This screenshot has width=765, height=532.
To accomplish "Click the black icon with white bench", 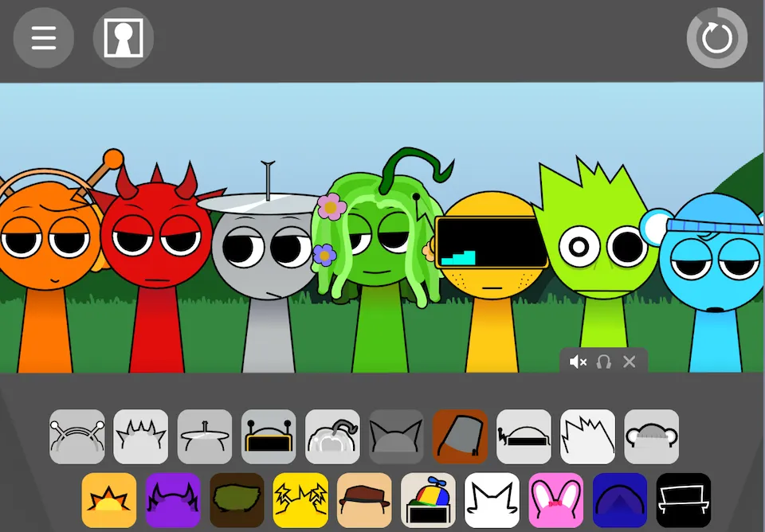I will click(x=683, y=500).
